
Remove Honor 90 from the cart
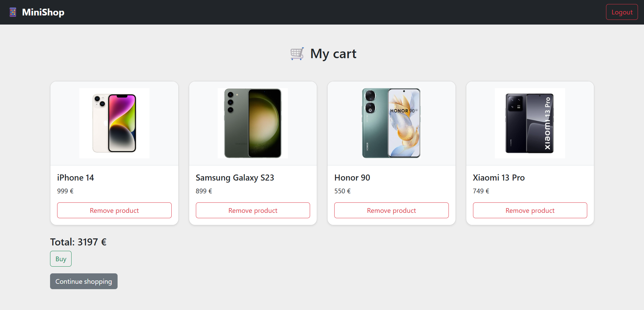pos(391,210)
